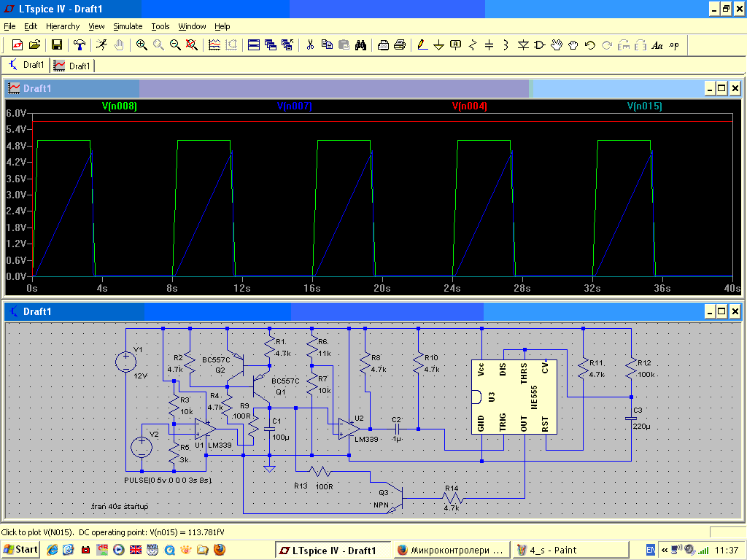The image size is (747, 560).
Task: Click the Zoom In magnifier icon
Action: (x=142, y=44)
